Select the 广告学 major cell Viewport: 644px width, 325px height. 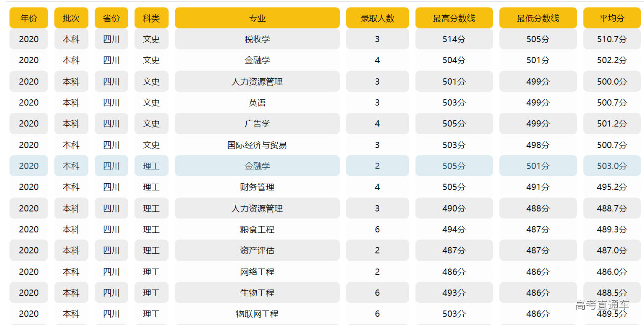point(257,124)
